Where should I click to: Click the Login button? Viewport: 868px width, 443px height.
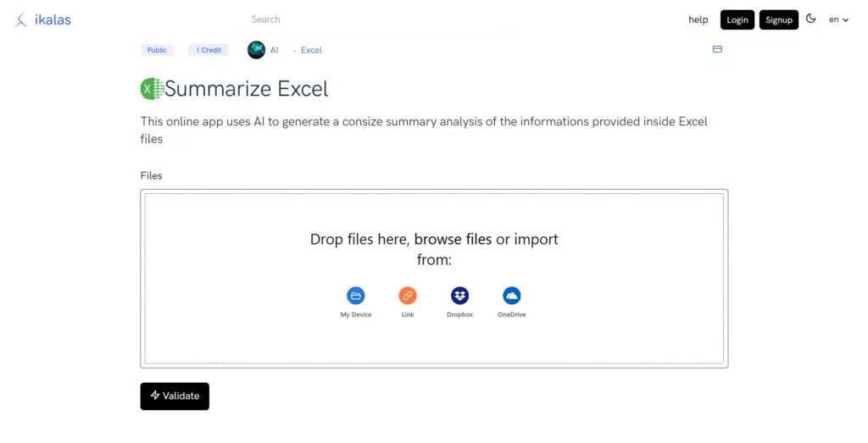[x=737, y=19]
